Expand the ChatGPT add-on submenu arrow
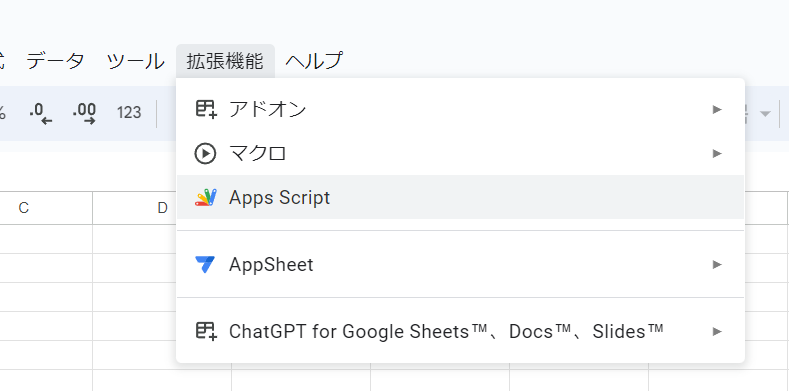This screenshot has height=391, width=789. coord(717,331)
